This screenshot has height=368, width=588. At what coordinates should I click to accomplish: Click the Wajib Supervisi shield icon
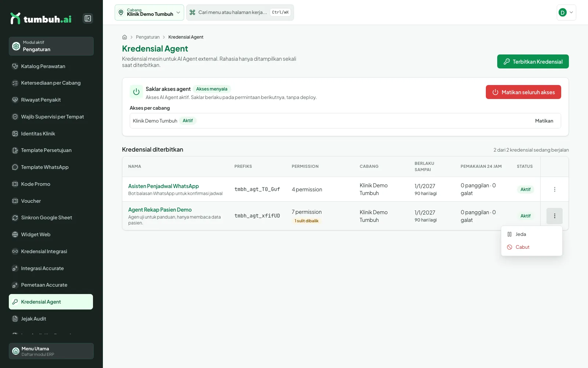click(x=15, y=117)
